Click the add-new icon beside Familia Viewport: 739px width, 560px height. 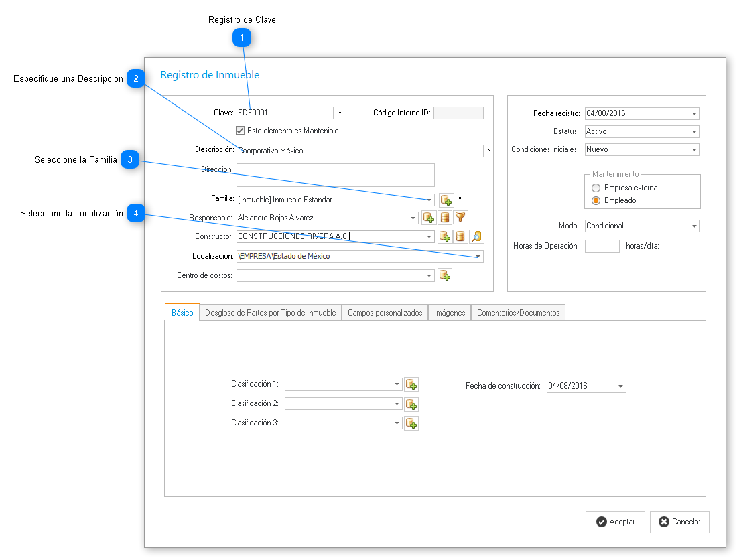(x=446, y=200)
